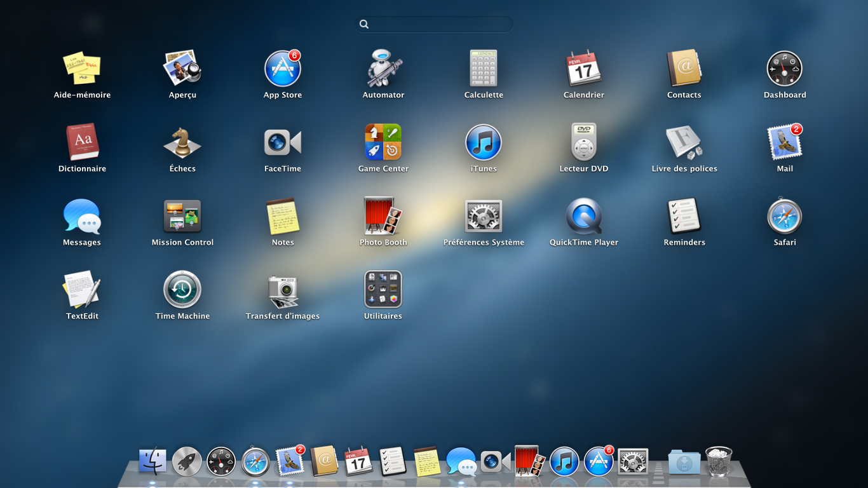
Task: Open Mail from the Dock
Action: pos(290,461)
